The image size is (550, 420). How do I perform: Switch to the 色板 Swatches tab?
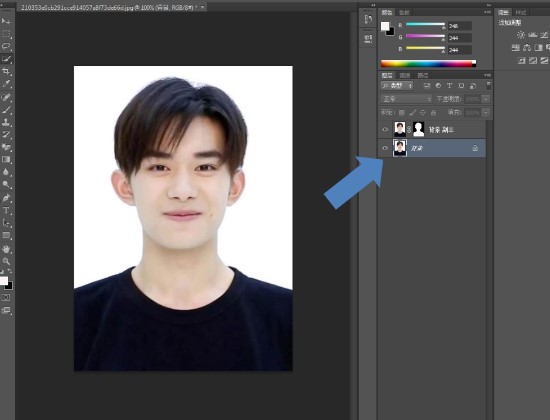(404, 12)
